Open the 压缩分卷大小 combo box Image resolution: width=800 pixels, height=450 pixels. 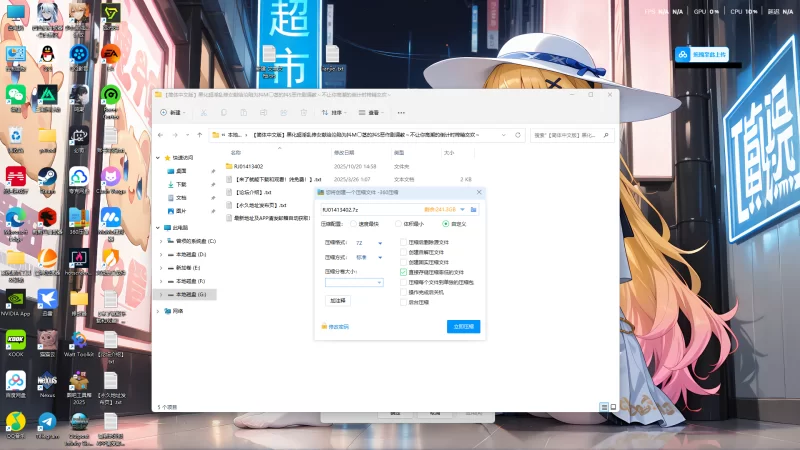(x=354, y=283)
